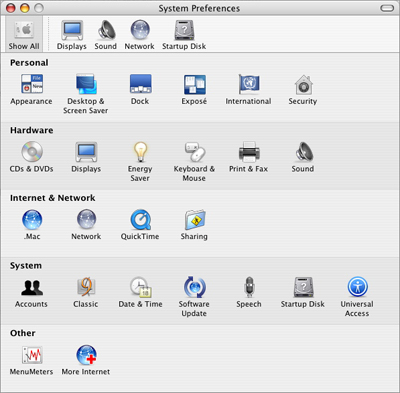400x393 pixels.
Task: Open Network from the top toolbar
Action: pyautogui.click(x=139, y=35)
